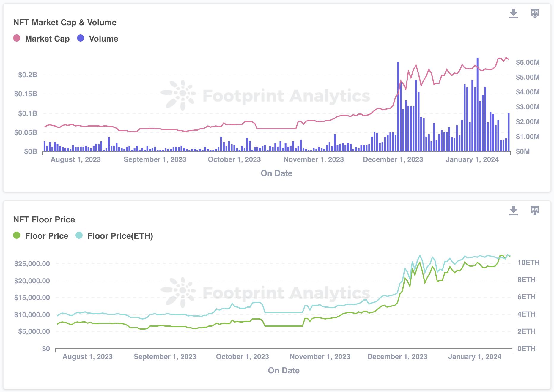Image resolution: width=554 pixels, height=392 pixels.
Task: Toggle the Floor Price(ETH) series legend
Action: coord(120,236)
